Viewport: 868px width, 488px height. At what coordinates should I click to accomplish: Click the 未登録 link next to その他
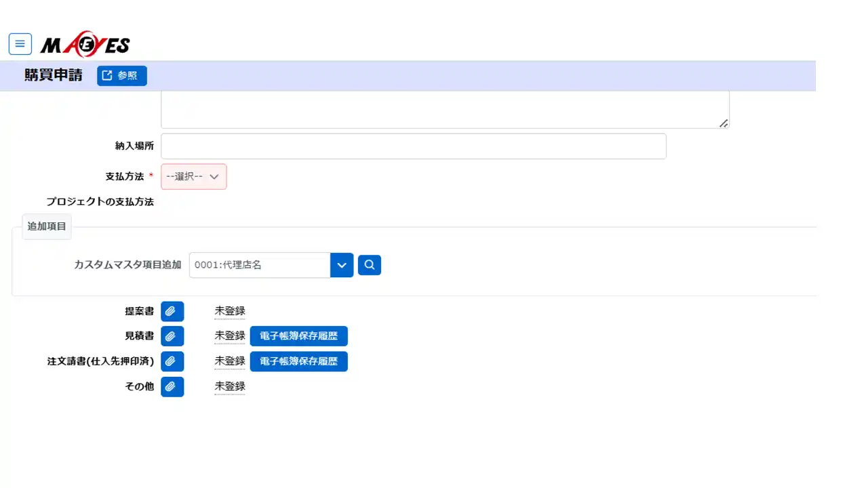coord(230,386)
